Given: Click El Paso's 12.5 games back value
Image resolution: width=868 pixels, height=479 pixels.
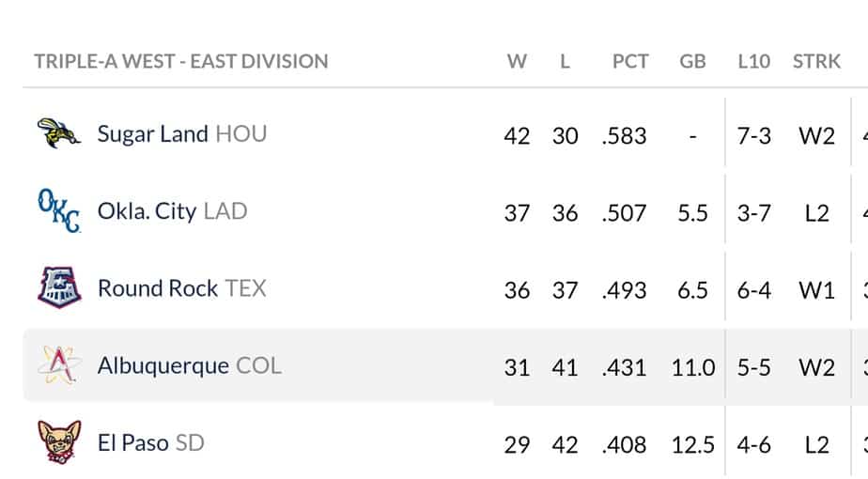Looking at the screenshot, I should (693, 444).
